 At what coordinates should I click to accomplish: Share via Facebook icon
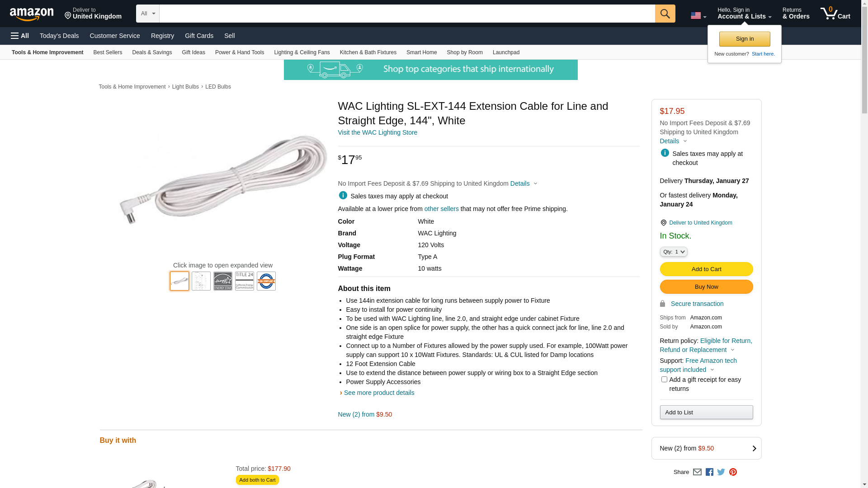(709, 472)
